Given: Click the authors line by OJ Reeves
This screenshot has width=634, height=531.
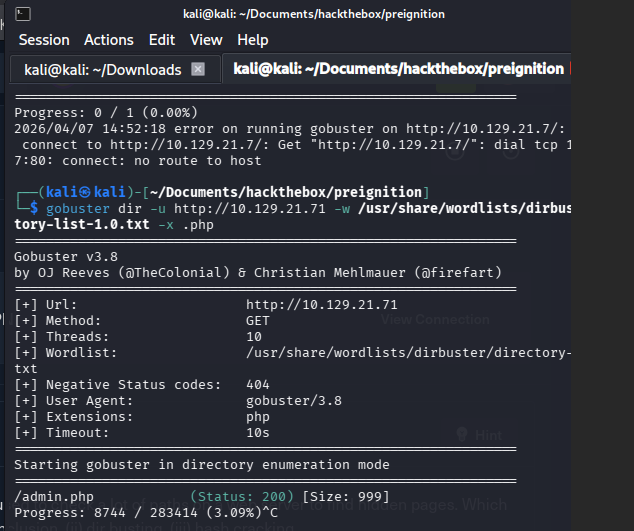Looking at the screenshot, I should (x=258, y=273).
